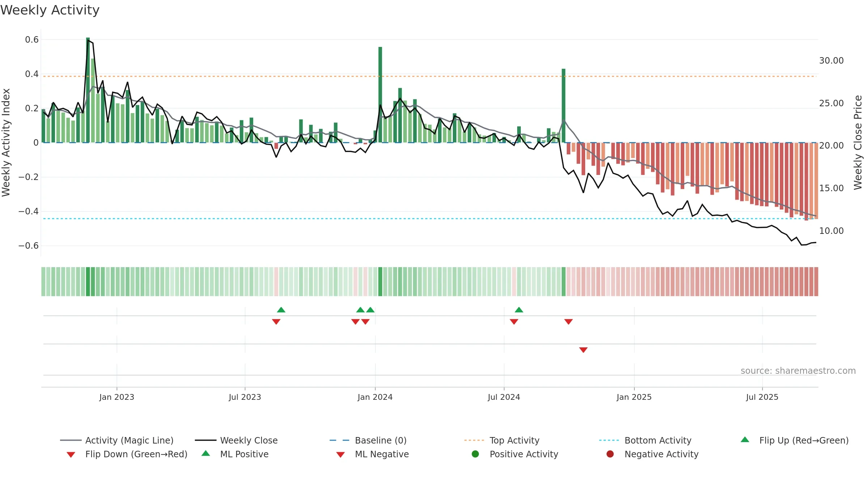This screenshot has width=868, height=488.
Task: Toggle Activity (Magic Line) legend entry
Action: [117, 440]
